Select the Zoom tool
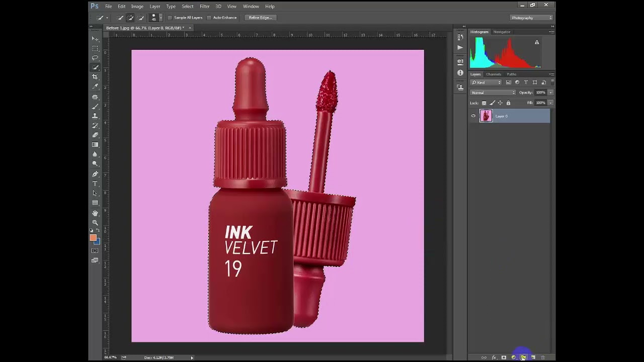The image size is (644, 362). click(x=95, y=223)
